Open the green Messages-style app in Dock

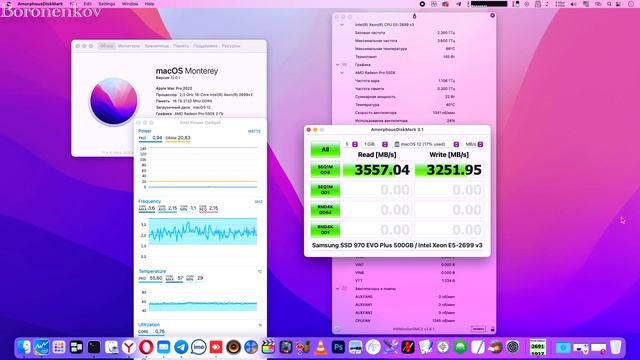[460, 347]
